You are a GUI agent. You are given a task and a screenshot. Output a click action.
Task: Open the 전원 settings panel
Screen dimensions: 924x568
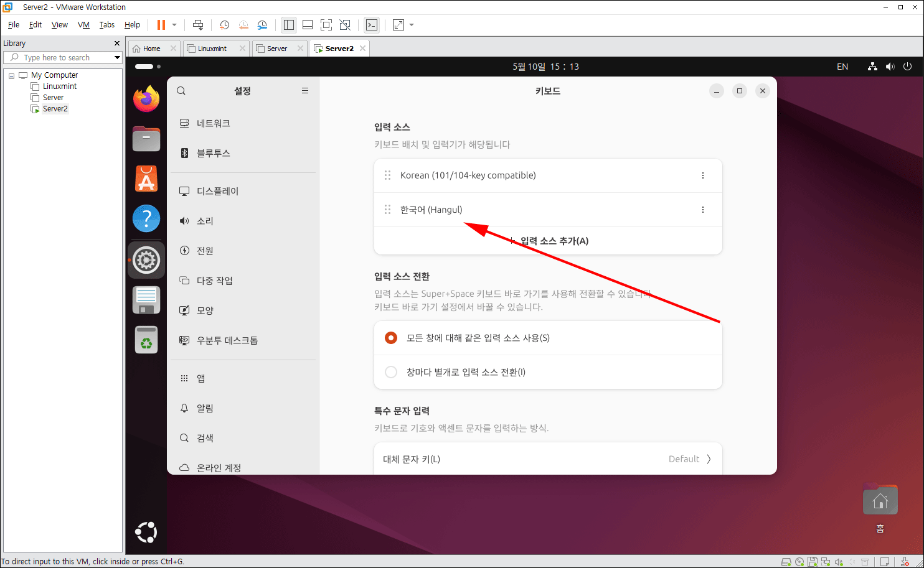click(x=243, y=251)
